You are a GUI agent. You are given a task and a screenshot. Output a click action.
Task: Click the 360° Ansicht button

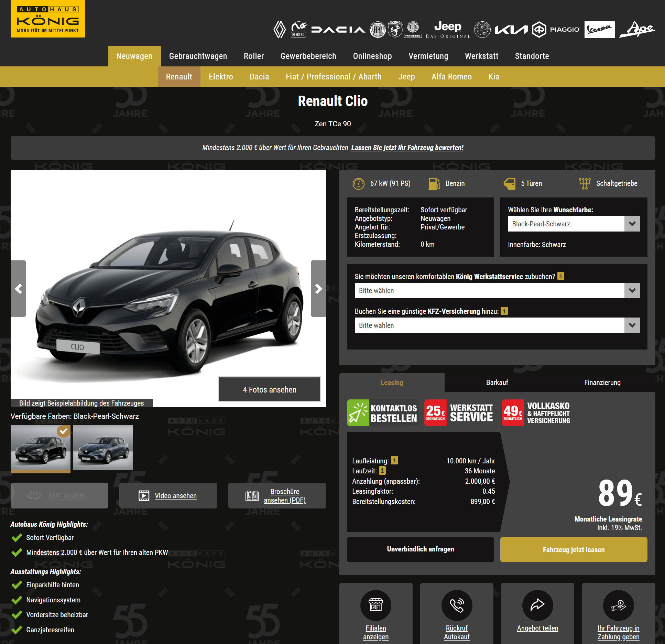click(x=59, y=495)
